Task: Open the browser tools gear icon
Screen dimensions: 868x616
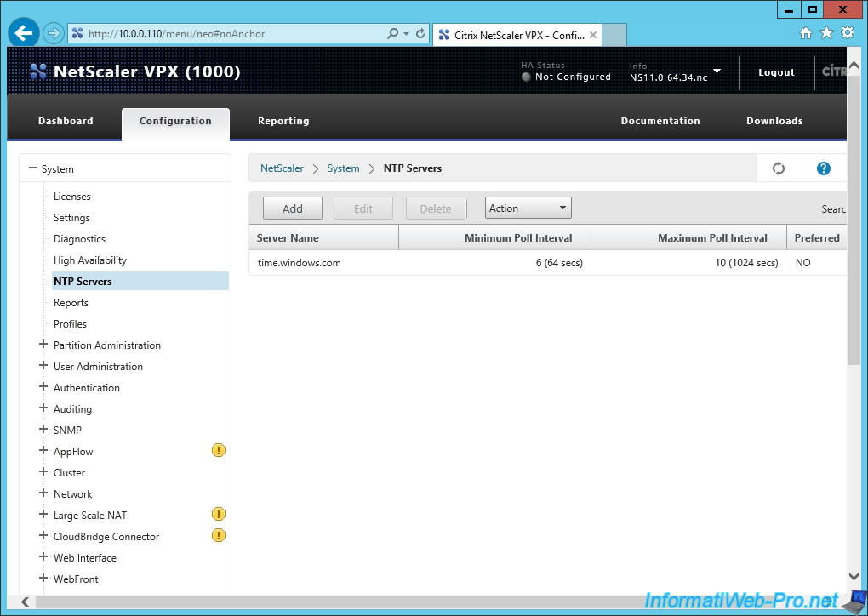Action: (x=848, y=32)
